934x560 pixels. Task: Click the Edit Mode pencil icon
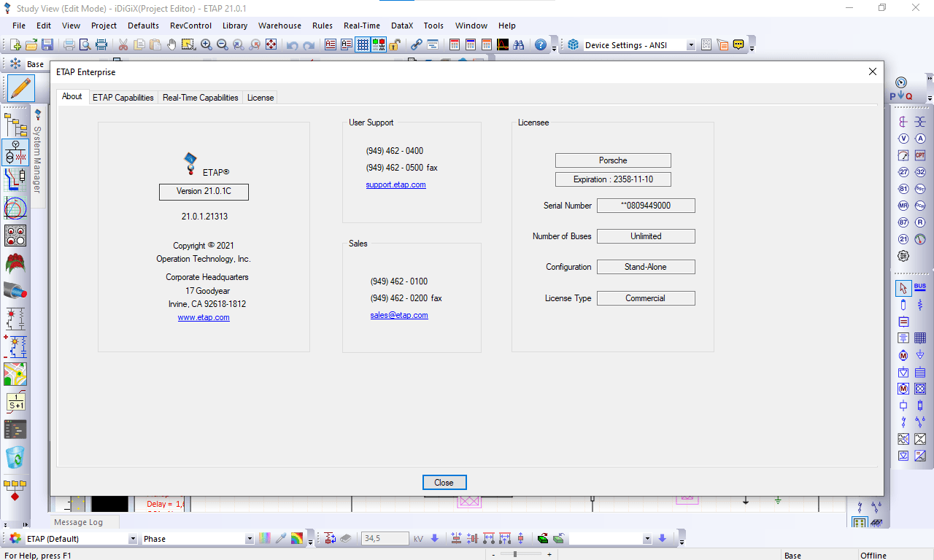pos(21,88)
